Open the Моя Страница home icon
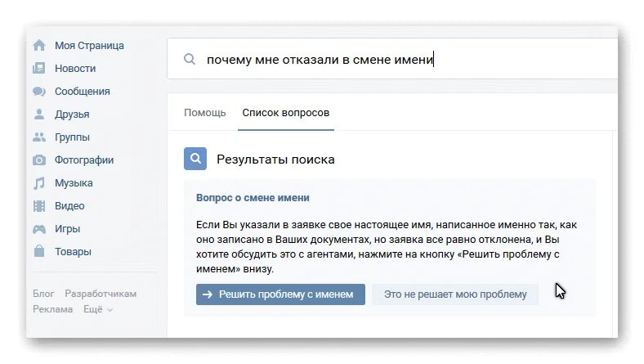 39,45
